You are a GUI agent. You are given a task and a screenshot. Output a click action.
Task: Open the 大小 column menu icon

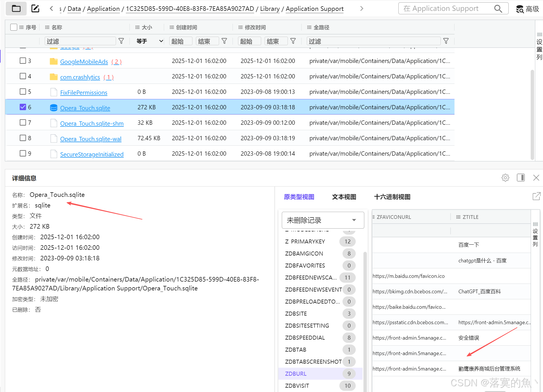pos(137,27)
